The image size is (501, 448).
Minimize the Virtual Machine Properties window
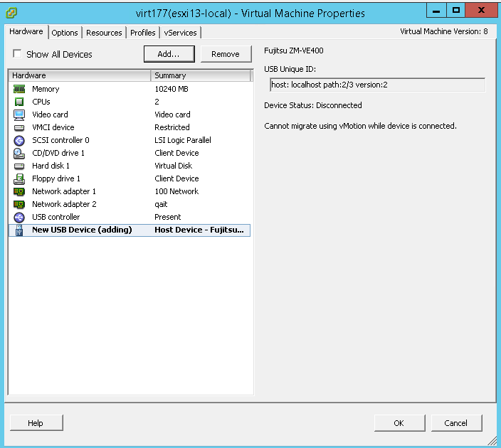436,11
